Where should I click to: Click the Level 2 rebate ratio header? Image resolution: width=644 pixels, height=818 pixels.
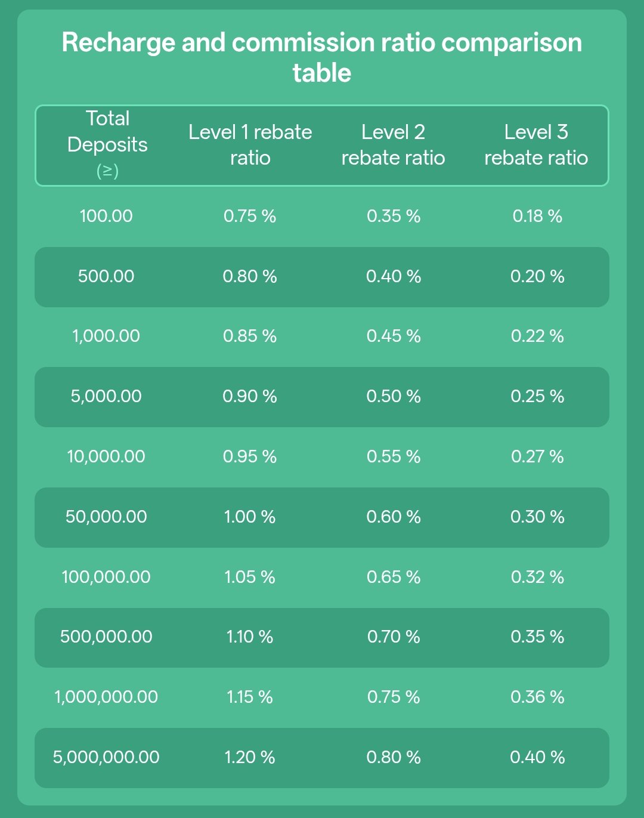click(394, 145)
